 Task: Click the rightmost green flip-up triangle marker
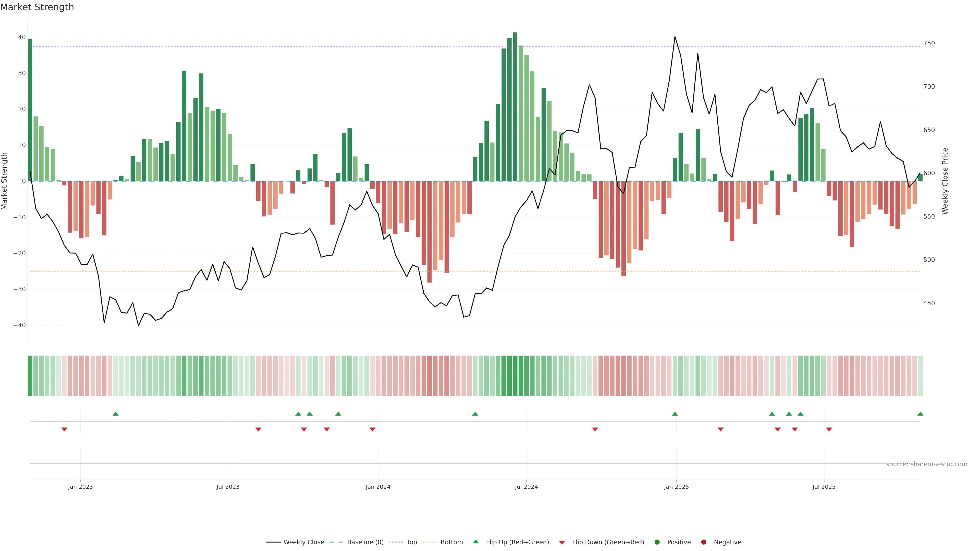tap(920, 414)
